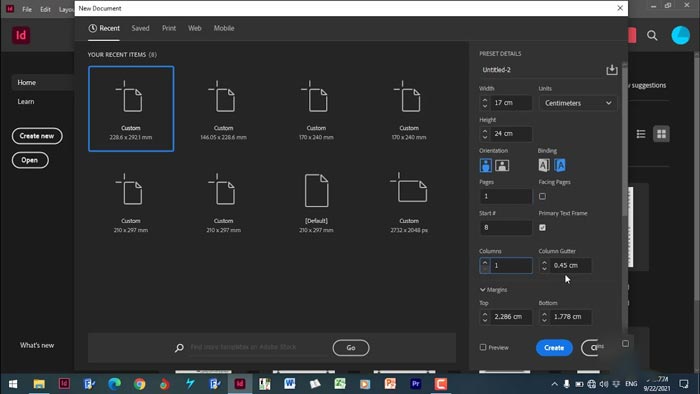Launch Google Chrome from the taskbar
700x394 pixels.
(139, 384)
